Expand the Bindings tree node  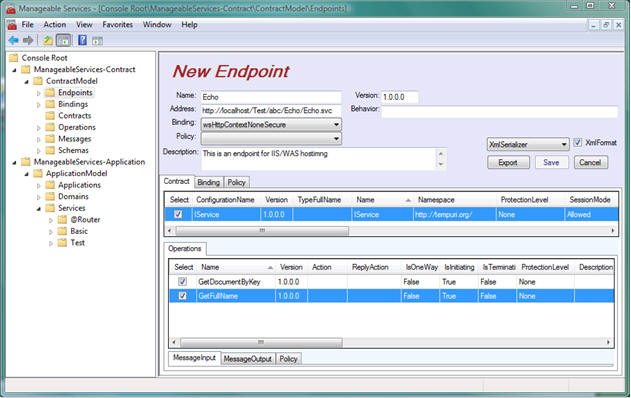coord(39,105)
